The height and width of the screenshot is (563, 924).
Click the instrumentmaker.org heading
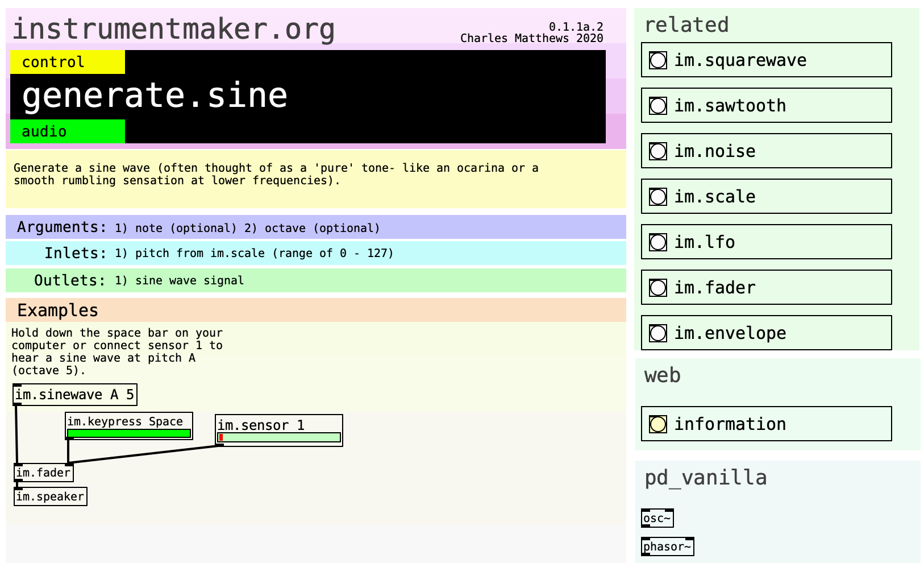tap(173, 30)
